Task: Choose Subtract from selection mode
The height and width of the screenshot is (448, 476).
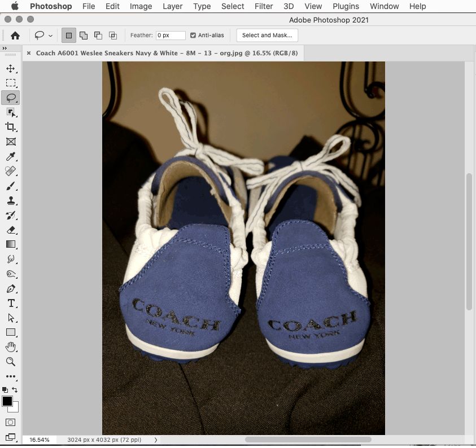Action: click(x=98, y=36)
